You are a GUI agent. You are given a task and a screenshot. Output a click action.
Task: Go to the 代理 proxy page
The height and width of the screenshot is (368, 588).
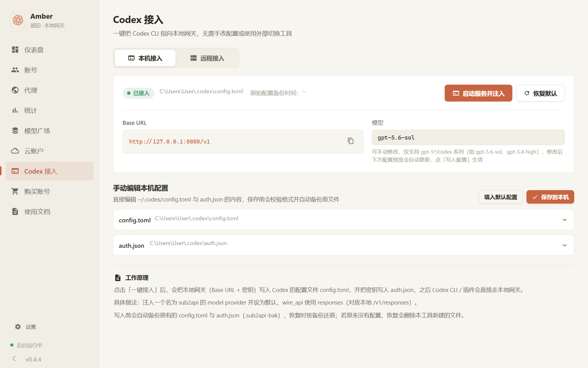tap(49, 90)
